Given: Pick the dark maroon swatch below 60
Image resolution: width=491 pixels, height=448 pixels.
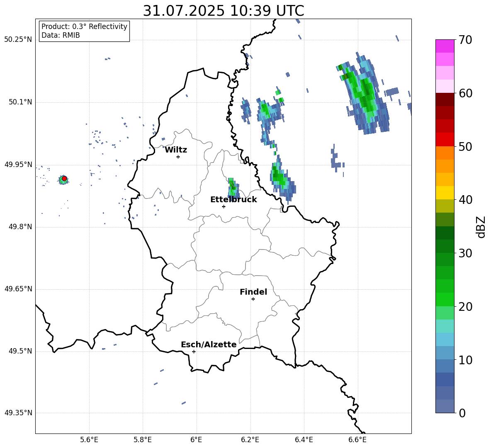Looking at the screenshot, I should pos(445,99).
